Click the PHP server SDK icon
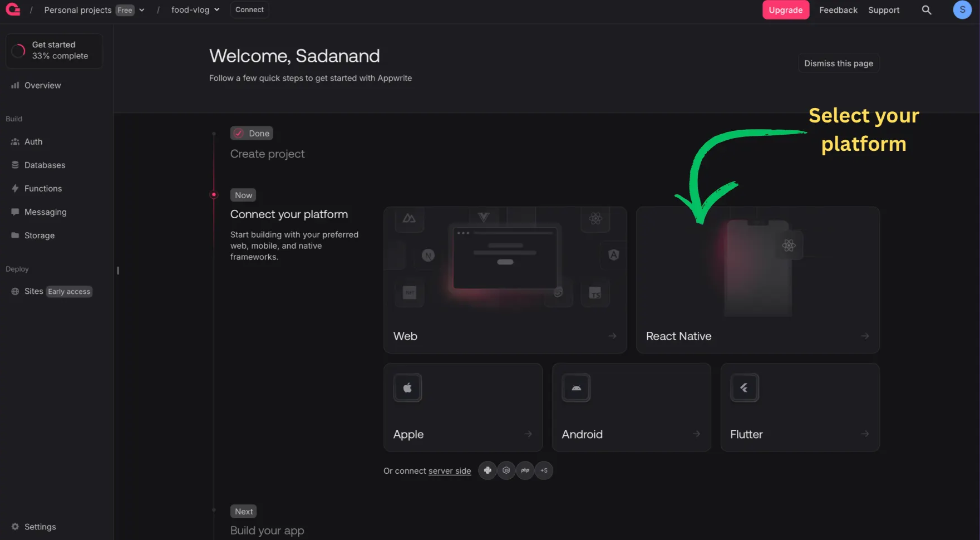Image resolution: width=980 pixels, height=540 pixels. coord(525,470)
